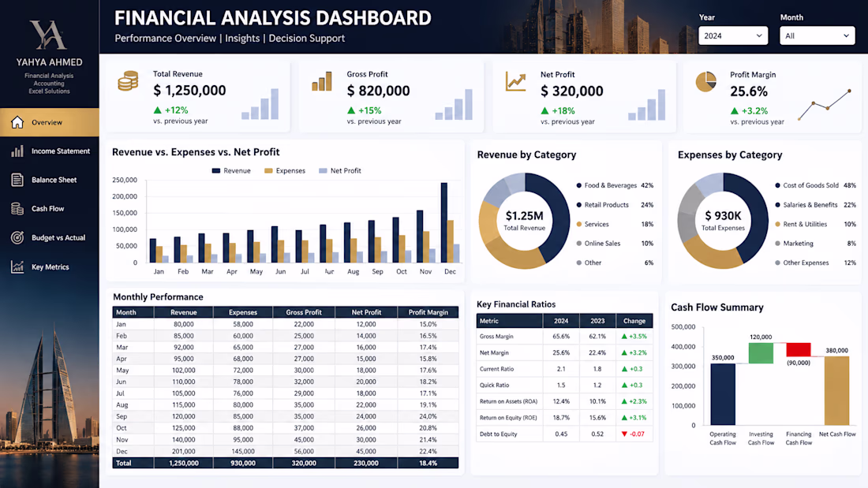Click the Total Revenue coin stack icon
The height and width of the screenshot is (488, 868).
pos(128,81)
